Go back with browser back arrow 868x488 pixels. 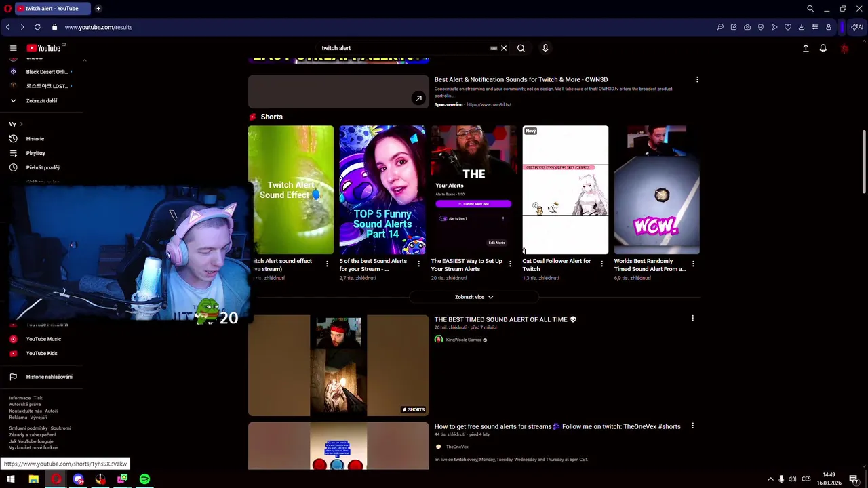7,27
